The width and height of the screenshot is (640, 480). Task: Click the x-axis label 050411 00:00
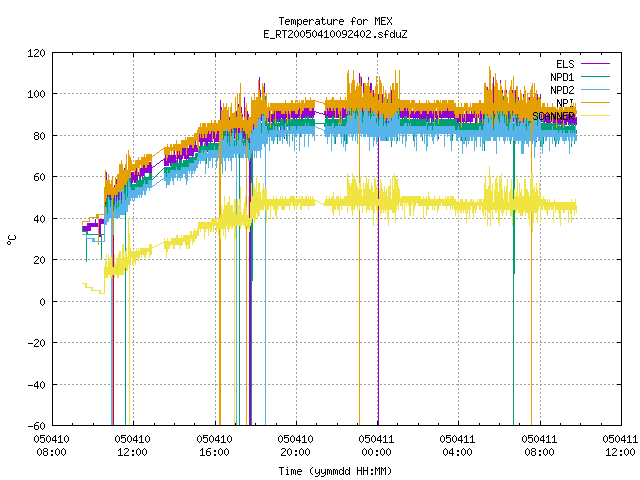click(x=376, y=446)
